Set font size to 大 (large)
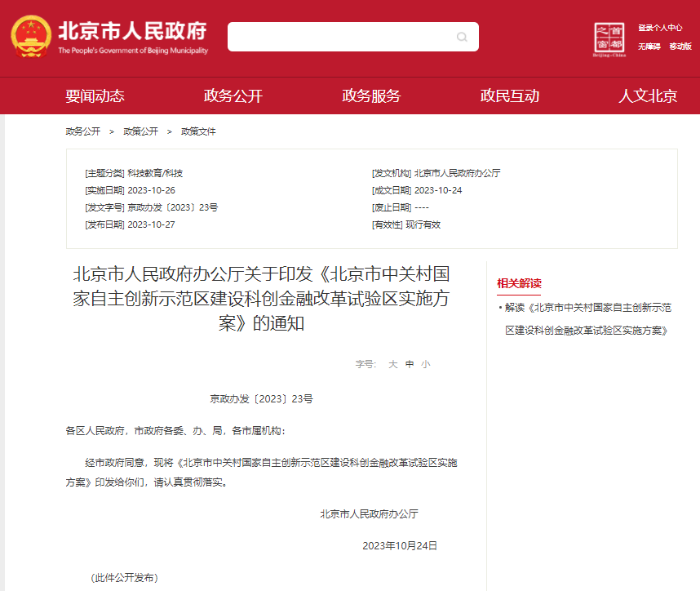The width and height of the screenshot is (700, 591). 392,364
